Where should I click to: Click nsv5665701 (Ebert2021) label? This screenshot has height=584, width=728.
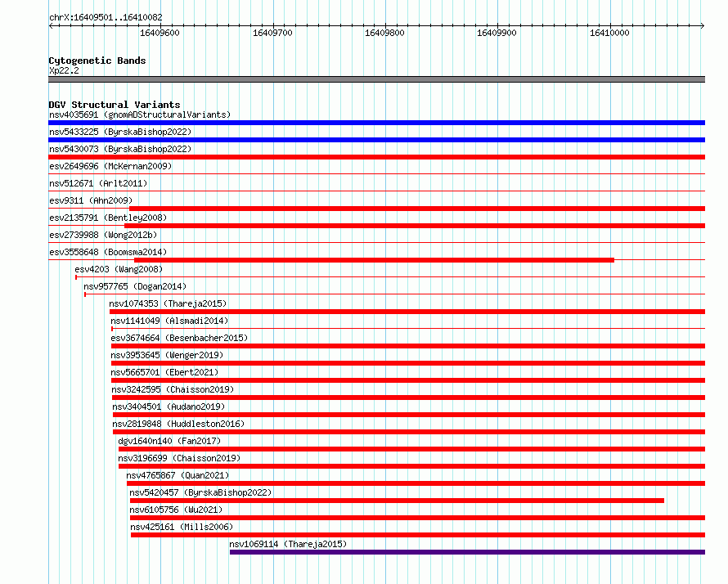[x=164, y=372]
